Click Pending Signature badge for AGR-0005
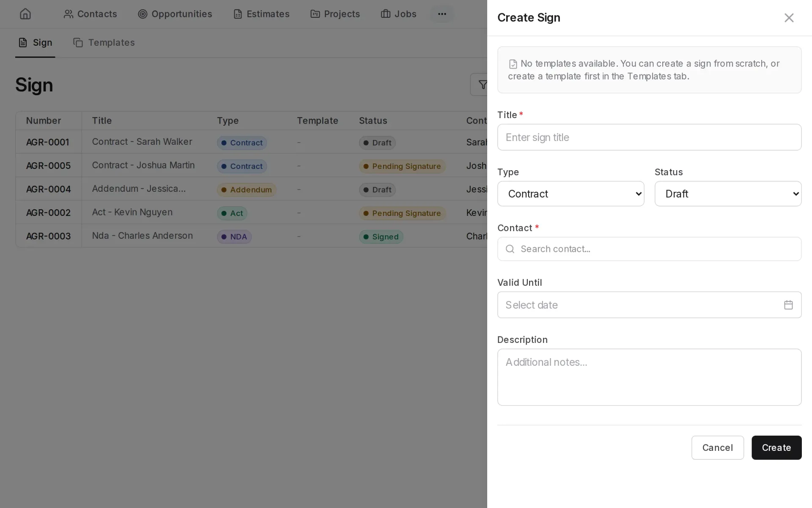812x508 pixels. 402,166
